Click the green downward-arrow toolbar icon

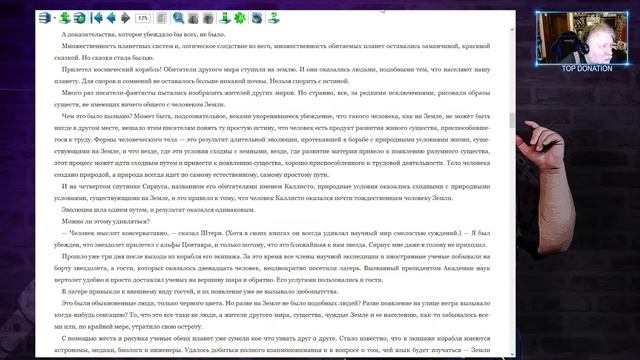coord(224,18)
